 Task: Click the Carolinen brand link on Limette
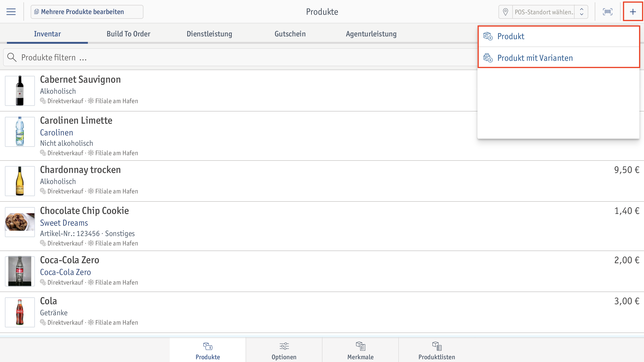click(x=56, y=132)
